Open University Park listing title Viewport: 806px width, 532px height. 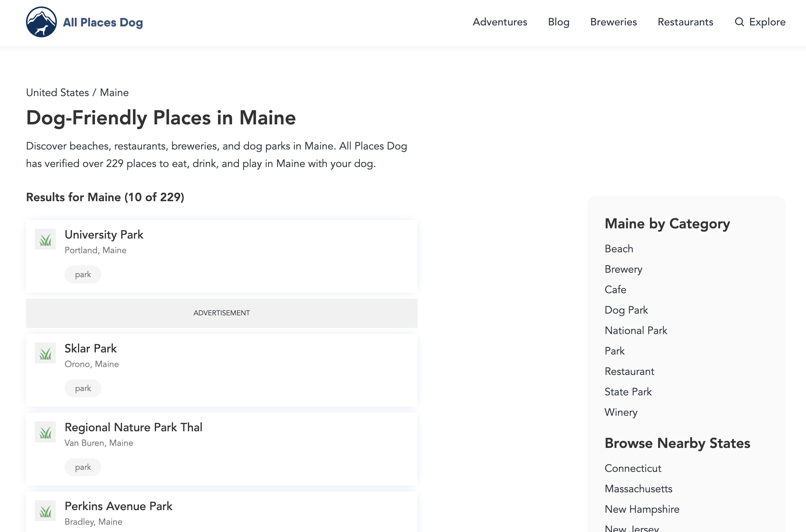[104, 234]
